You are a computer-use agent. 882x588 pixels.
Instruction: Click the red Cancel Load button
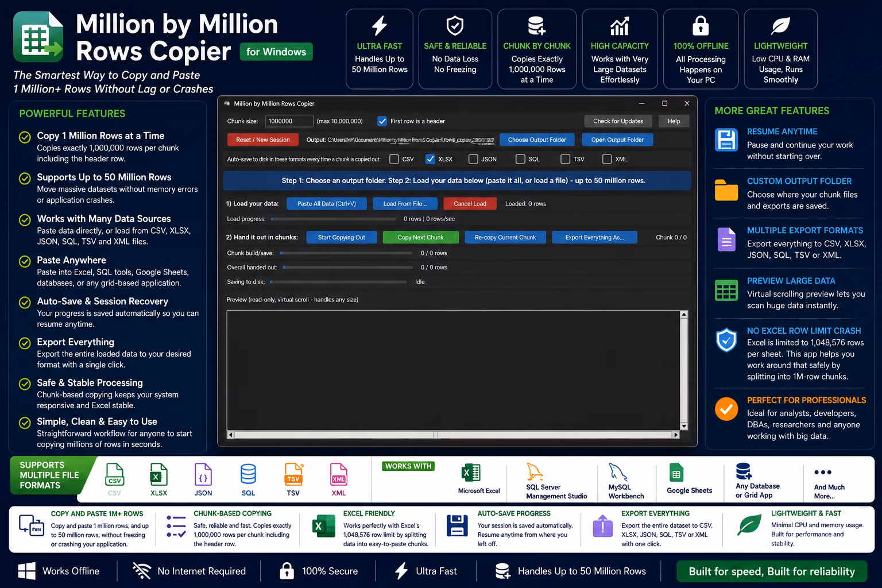click(470, 203)
